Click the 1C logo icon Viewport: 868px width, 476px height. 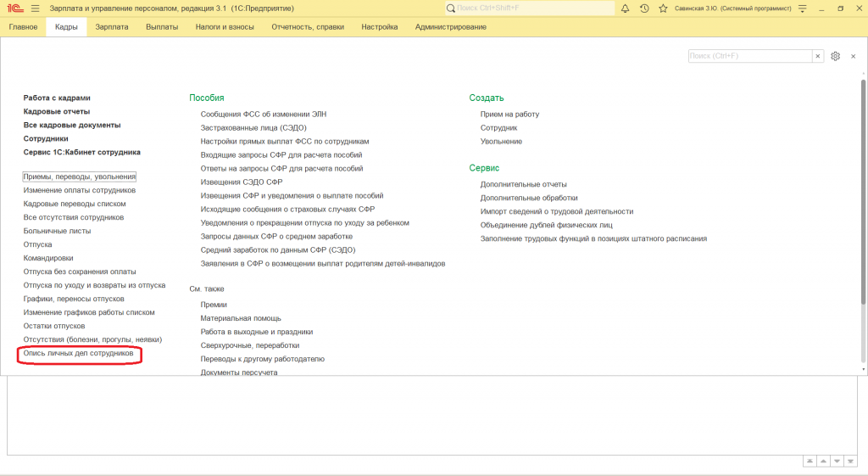point(15,8)
